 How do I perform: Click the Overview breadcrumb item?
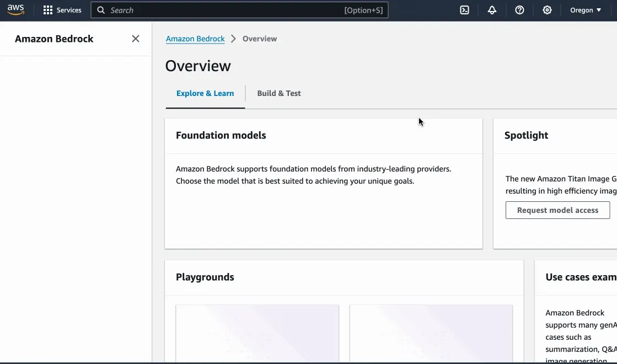(x=260, y=39)
